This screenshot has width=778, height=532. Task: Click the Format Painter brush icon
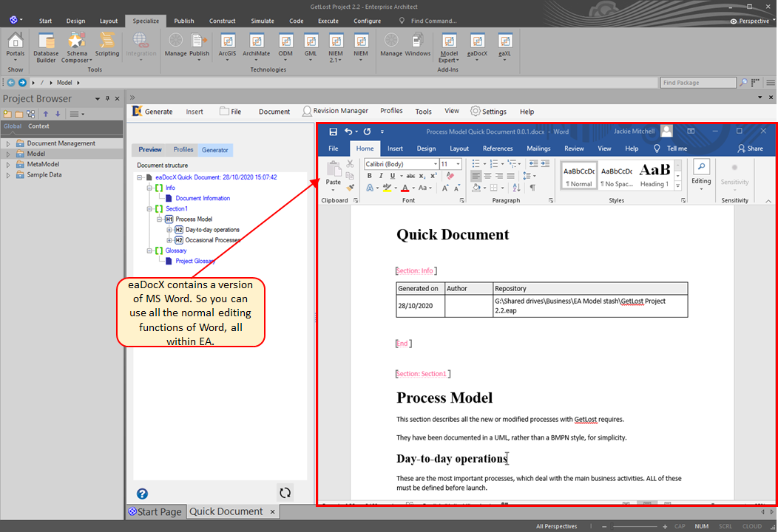351,188
